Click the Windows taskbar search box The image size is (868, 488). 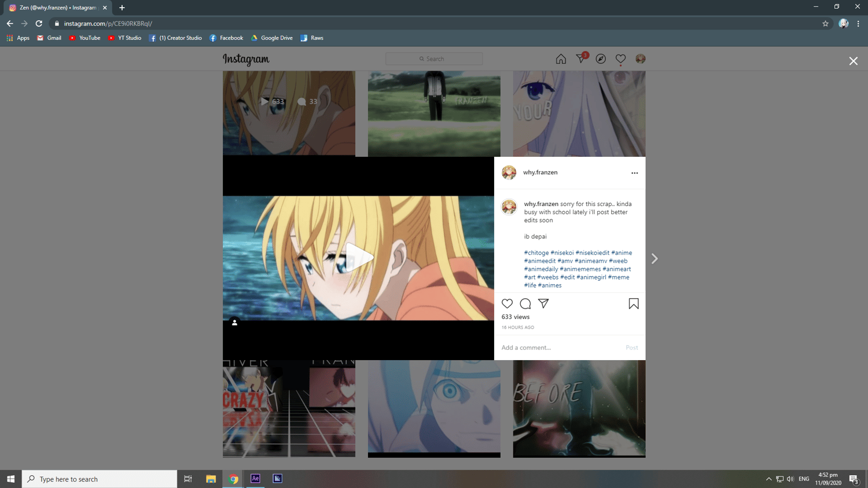[x=100, y=479]
